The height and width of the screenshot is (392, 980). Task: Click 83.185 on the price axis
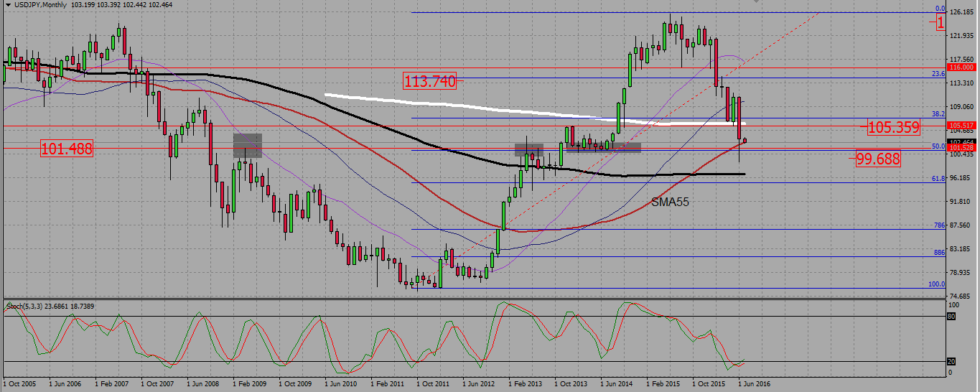[x=961, y=249]
